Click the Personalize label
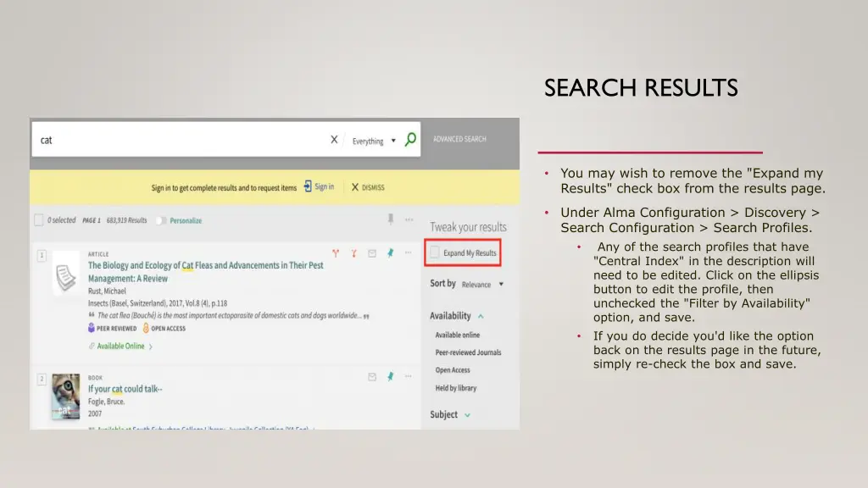Viewport: 868px width, 488px height. pos(186,220)
